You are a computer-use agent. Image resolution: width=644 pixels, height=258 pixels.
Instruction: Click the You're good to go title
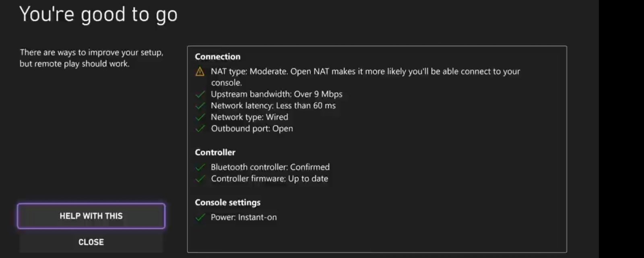99,15
